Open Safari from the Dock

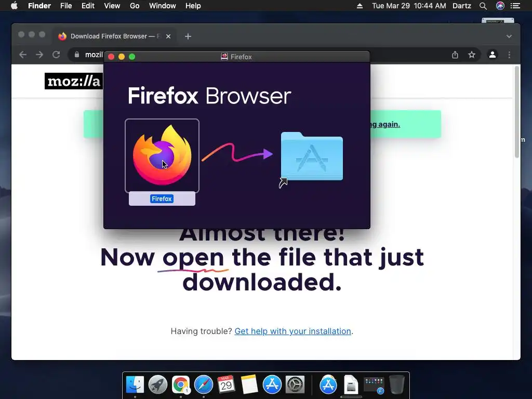[x=204, y=385]
